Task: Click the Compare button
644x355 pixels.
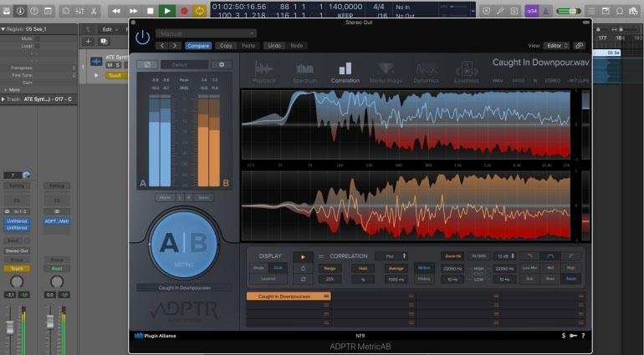Action: pos(198,45)
